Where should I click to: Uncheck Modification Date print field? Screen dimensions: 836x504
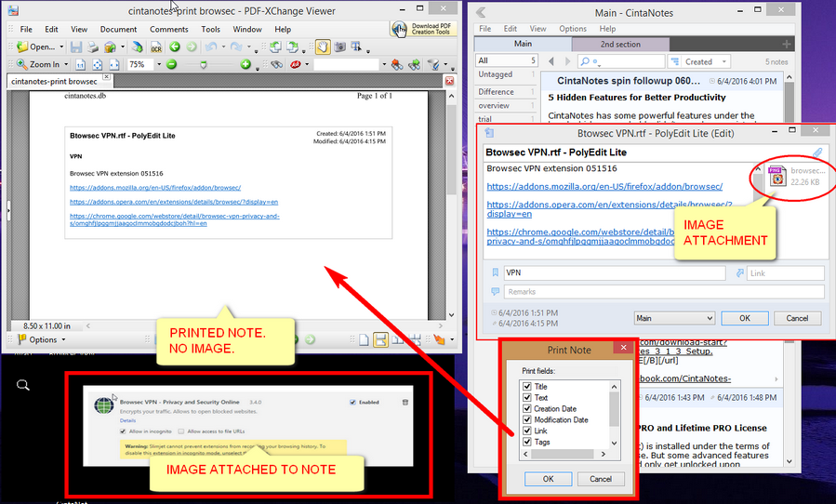[x=527, y=419]
